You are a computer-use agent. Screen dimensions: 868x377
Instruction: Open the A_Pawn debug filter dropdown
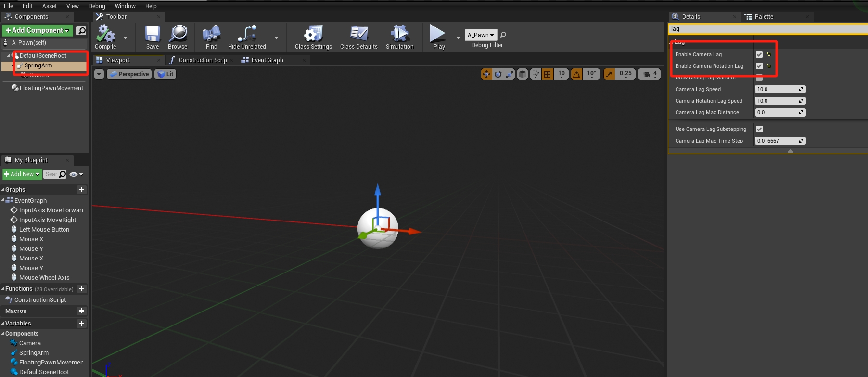(x=481, y=35)
